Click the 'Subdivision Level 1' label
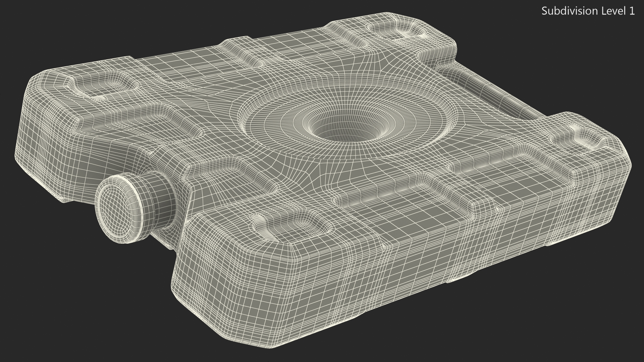 [x=588, y=11]
